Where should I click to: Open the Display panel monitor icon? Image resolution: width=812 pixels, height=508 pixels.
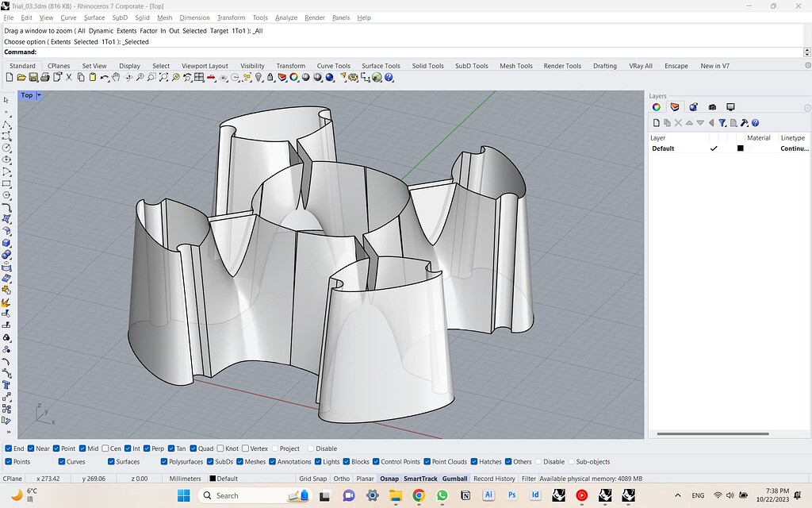click(x=731, y=106)
